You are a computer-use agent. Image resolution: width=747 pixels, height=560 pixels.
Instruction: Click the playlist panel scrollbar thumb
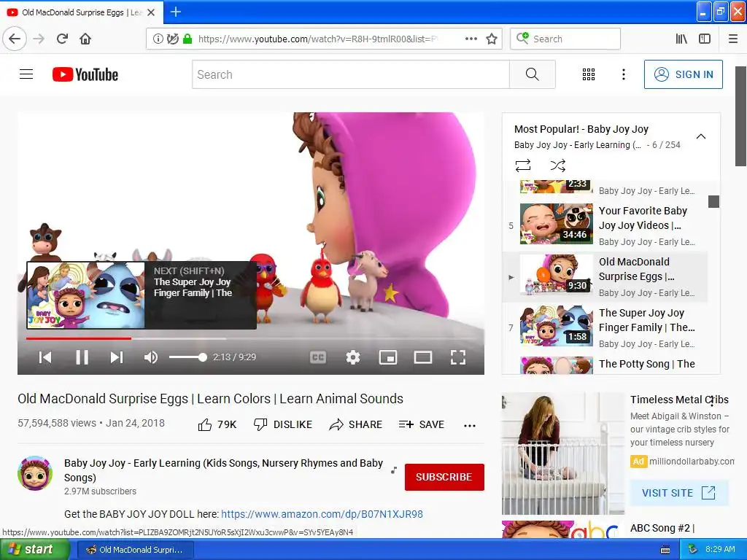(x=713, y=201)
